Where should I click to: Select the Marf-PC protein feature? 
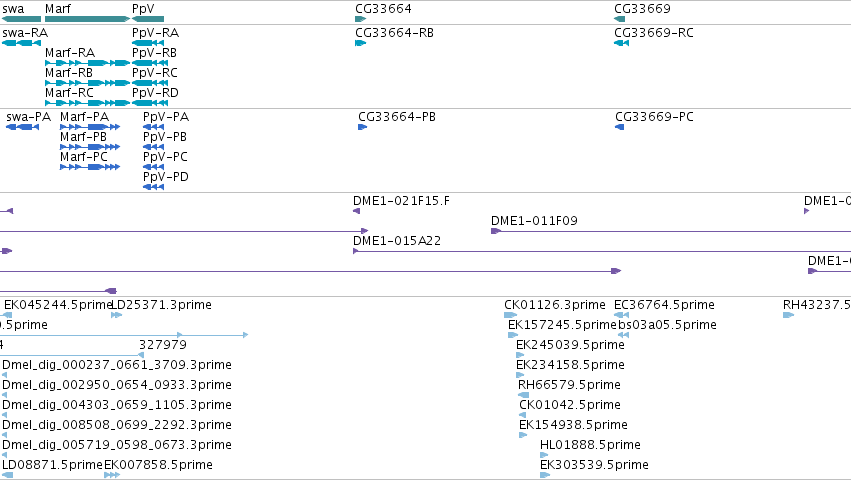click(x=90, y=167)
